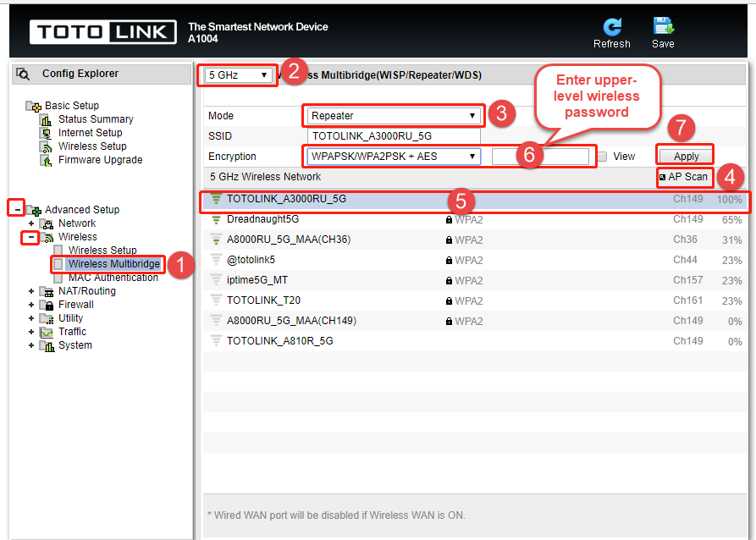Open MAC Authentication page

pos(113,278)
